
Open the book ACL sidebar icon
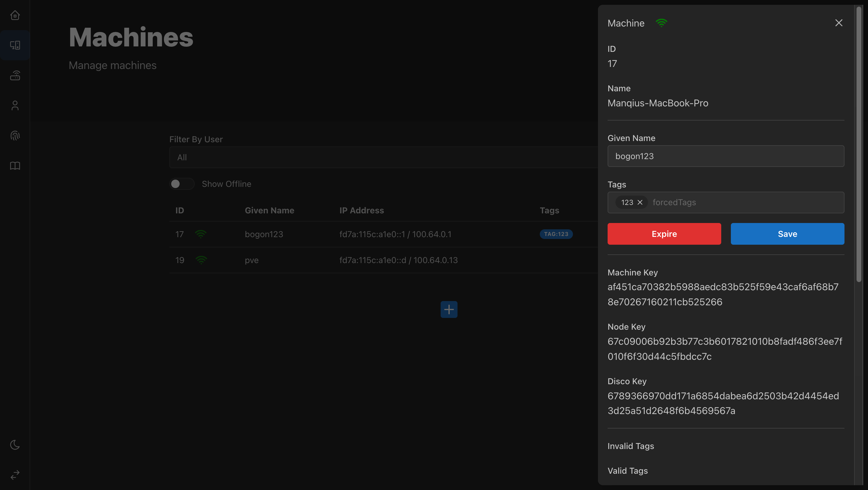point(15,166)
